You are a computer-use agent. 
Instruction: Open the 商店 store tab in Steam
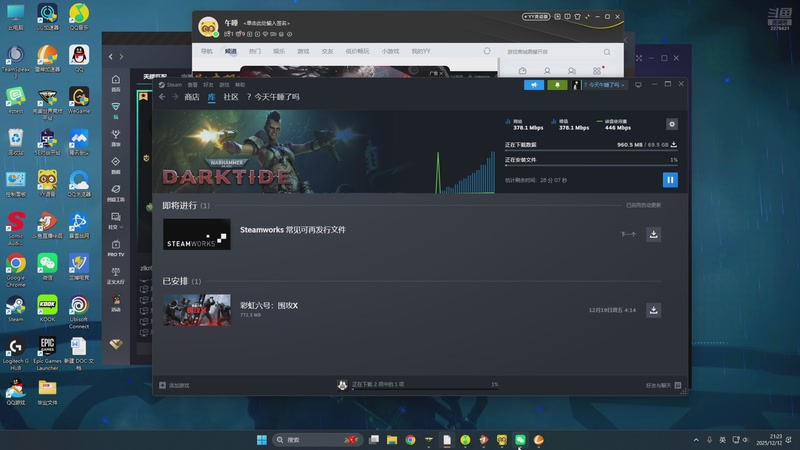[x=192, y=97]
